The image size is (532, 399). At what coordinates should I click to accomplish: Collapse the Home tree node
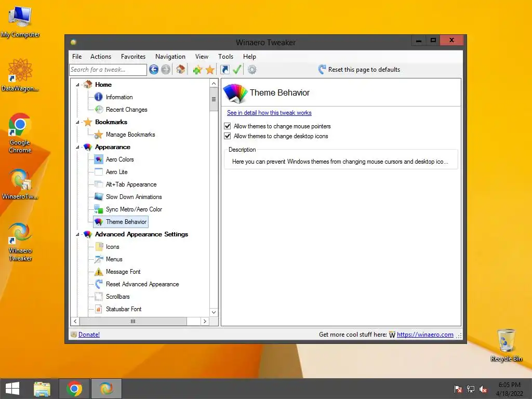pos(77,85)
